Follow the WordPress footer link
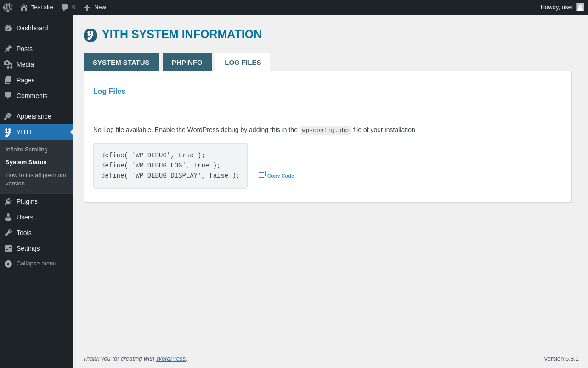This screenshot has height=368, width=588. pyautogui.click(x=170, y=359)
